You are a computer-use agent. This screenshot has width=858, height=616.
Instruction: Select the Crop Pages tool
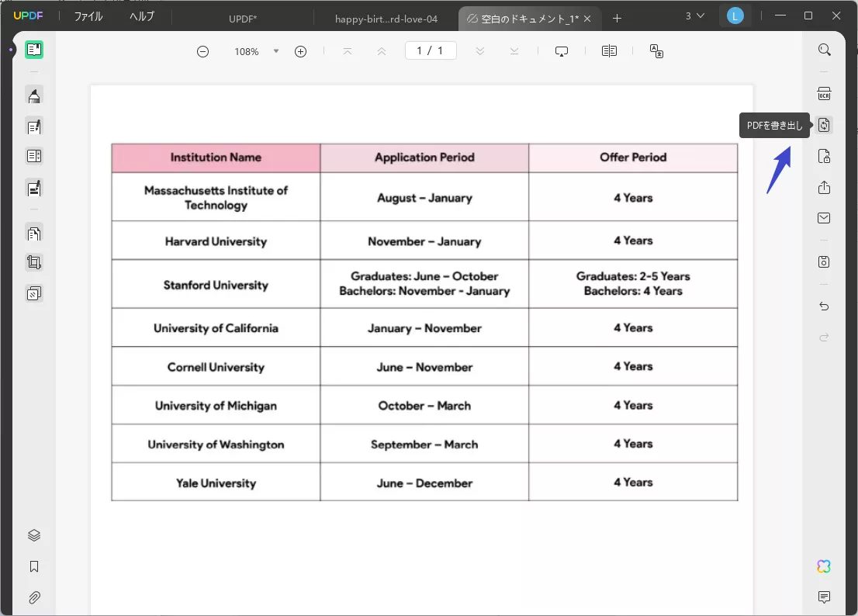[x=34, y=262]
